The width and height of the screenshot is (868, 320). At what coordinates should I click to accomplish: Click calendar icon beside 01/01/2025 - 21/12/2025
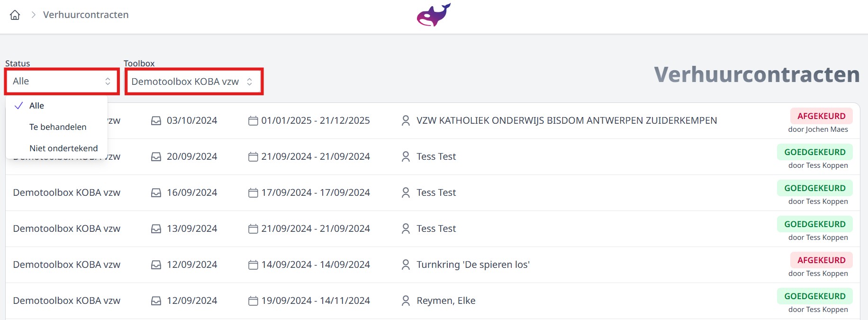tap(253, 121)
